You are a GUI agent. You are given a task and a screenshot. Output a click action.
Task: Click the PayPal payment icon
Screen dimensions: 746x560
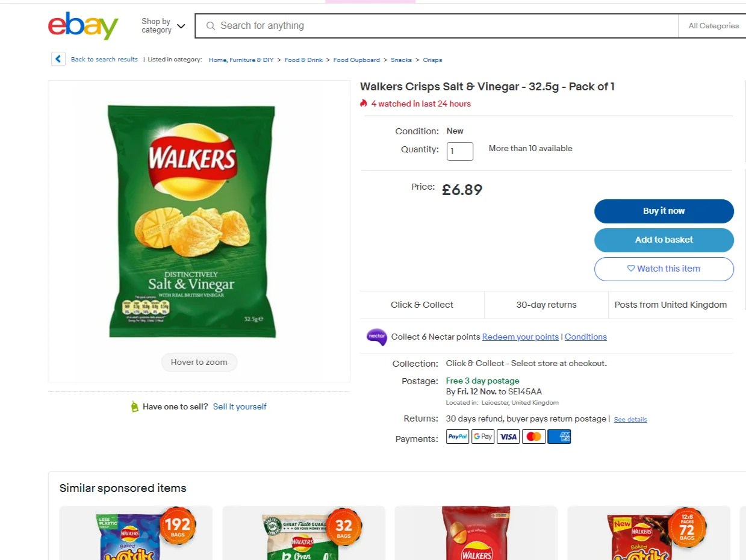tap(458, 437)
